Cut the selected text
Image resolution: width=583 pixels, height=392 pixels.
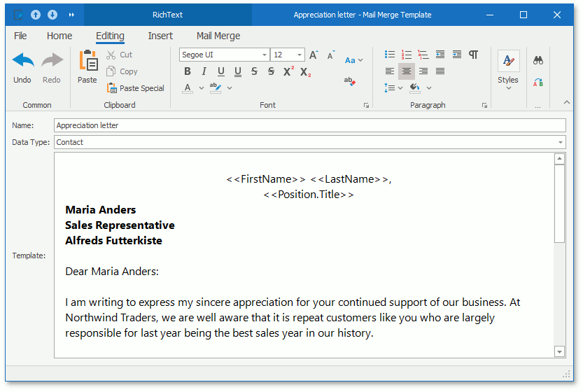click(x=119, y=55)
